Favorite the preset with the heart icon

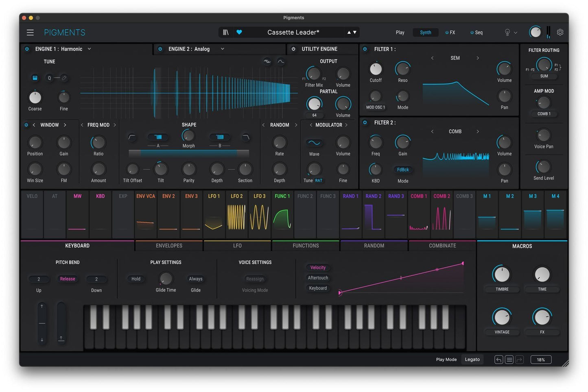[239, 32]
